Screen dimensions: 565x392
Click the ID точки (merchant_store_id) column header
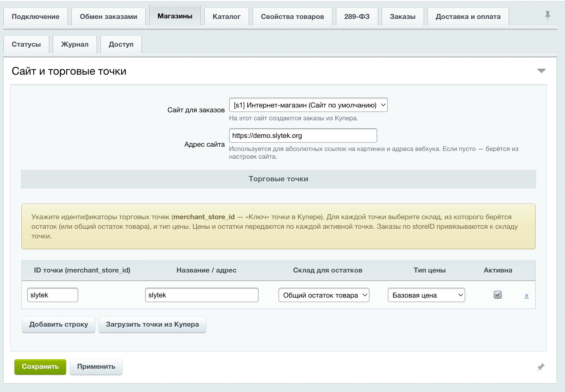82,270
